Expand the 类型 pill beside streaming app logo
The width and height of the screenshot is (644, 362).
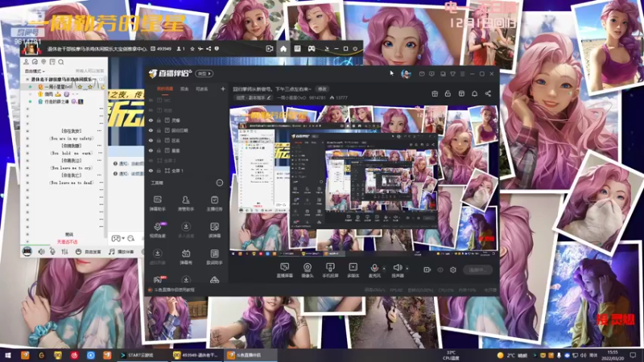(204, 74)
